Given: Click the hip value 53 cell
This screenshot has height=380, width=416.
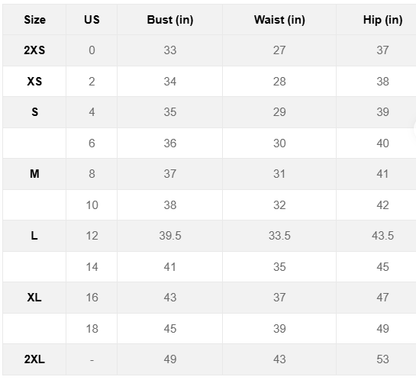Looking at the screenshot, I should pyautogui.click(x=383, y=359).
